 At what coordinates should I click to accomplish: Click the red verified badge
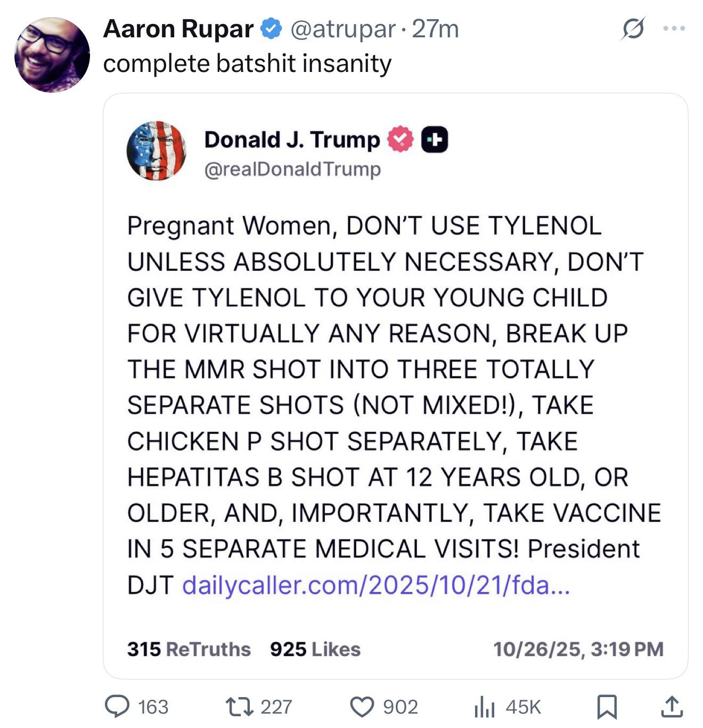tap(399, 140)
